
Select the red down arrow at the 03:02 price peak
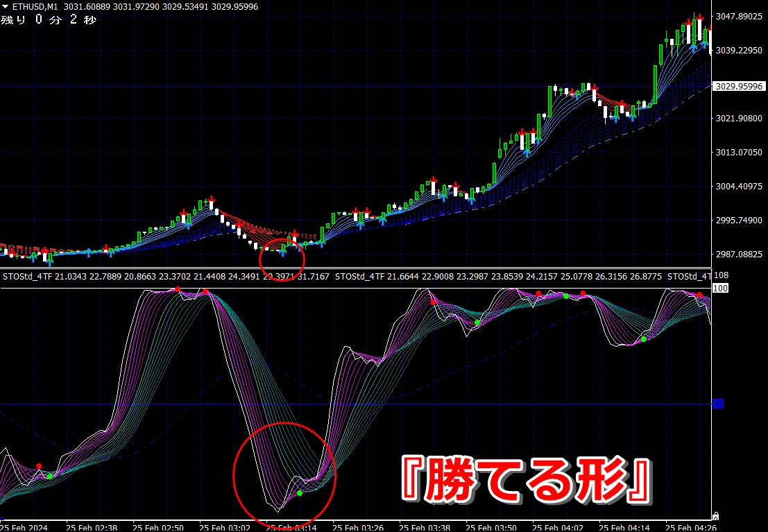(x=211, y=200)
